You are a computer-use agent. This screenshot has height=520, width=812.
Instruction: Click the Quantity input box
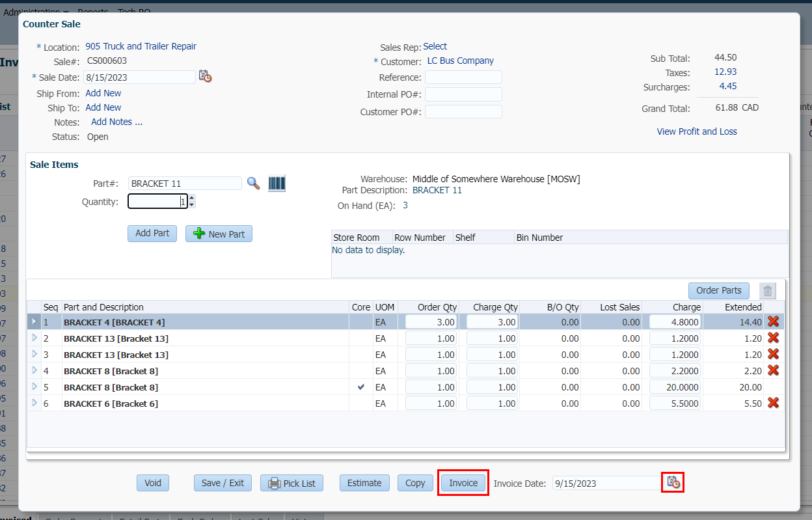click(x=158, y=202)
